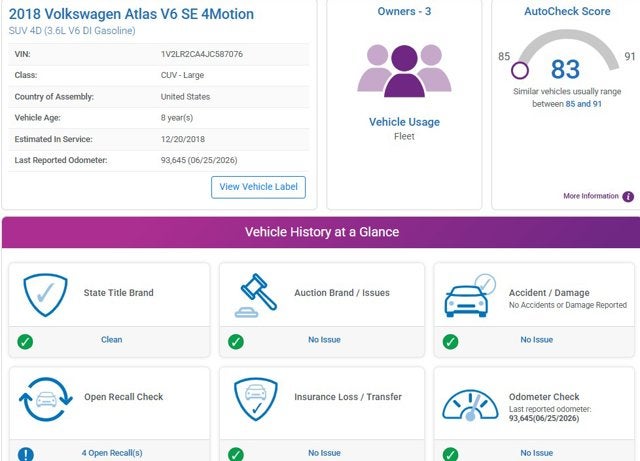Click the Clean title status link

coord(111,340)
